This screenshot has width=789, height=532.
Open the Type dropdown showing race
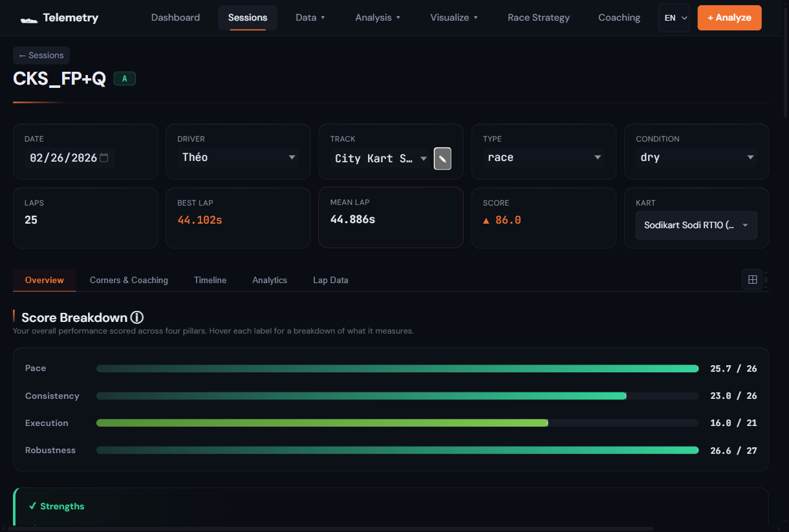point(543,157)
